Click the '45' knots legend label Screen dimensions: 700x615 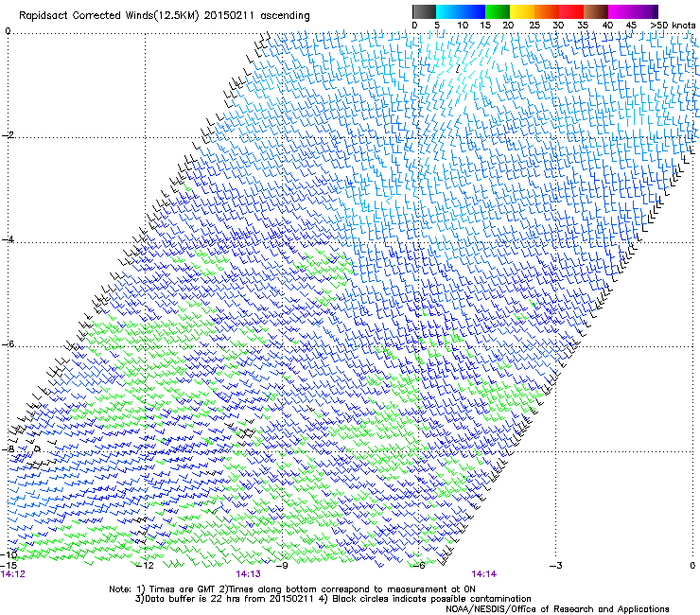point(631,26)
